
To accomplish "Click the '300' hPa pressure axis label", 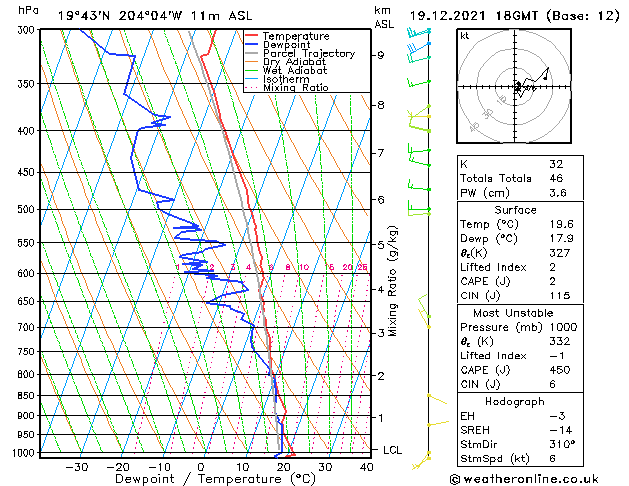I will pyautogui.click(x=28, y=30).
